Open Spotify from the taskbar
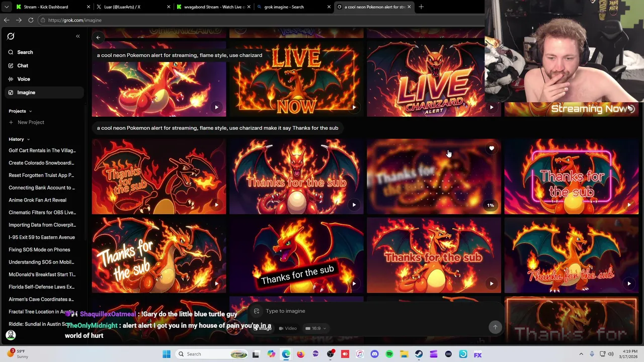 tap(389, 354)
